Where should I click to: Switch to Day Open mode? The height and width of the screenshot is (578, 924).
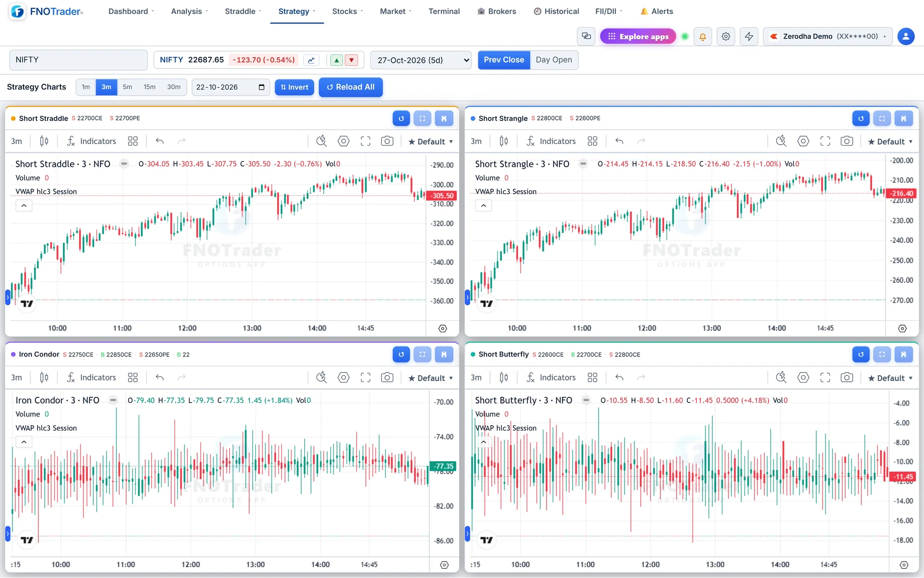554,60
